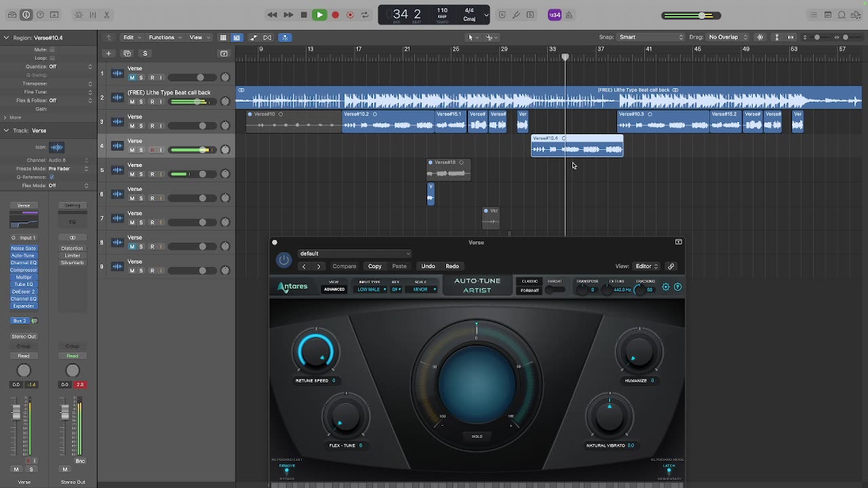Image resolution: width=868 pixels, height=488 pixels.
Task: Open the Snap Smart dropdown
Action: [650, 37]
